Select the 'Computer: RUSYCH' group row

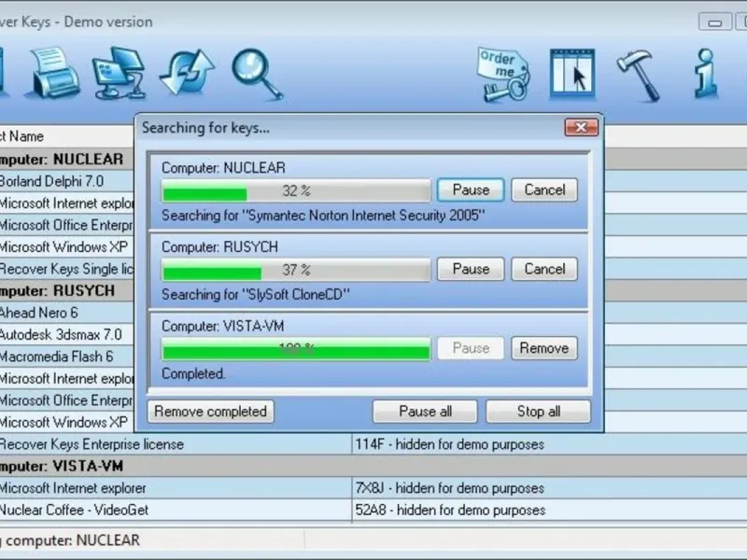(66, 290)
